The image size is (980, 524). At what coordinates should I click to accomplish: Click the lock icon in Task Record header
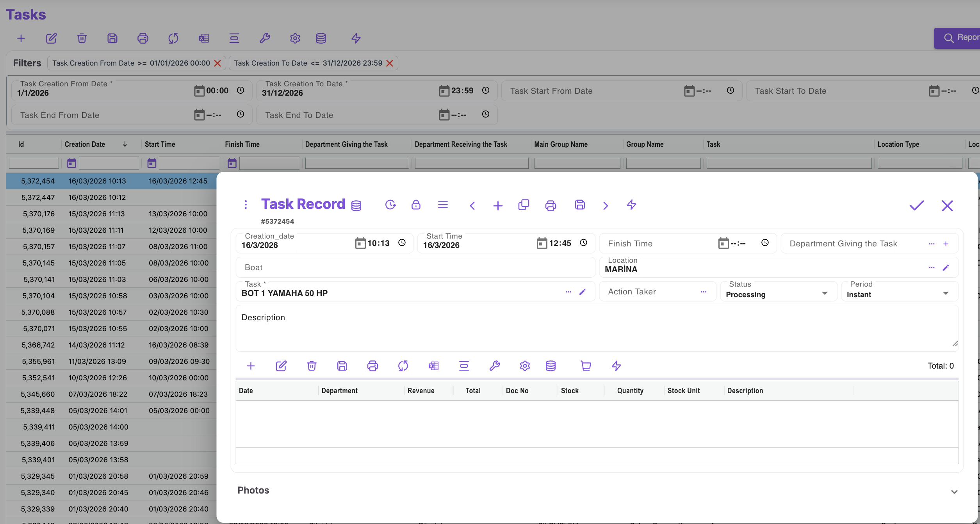pyautogui.click(x=416, y=205)
